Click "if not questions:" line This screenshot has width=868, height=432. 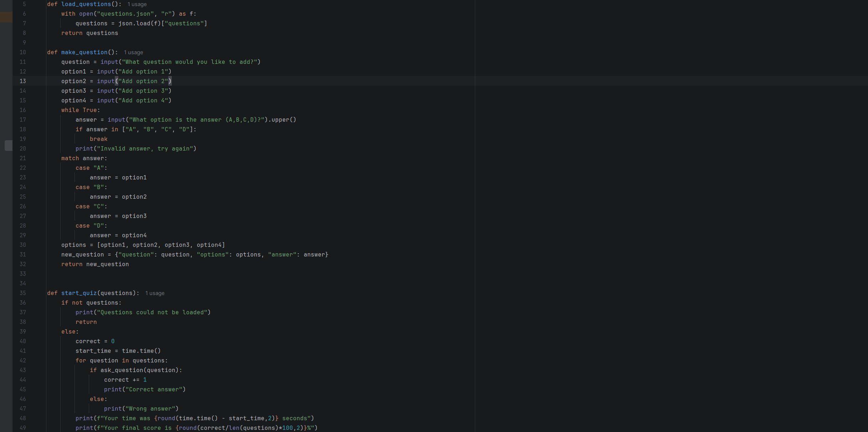pos(91,303)
